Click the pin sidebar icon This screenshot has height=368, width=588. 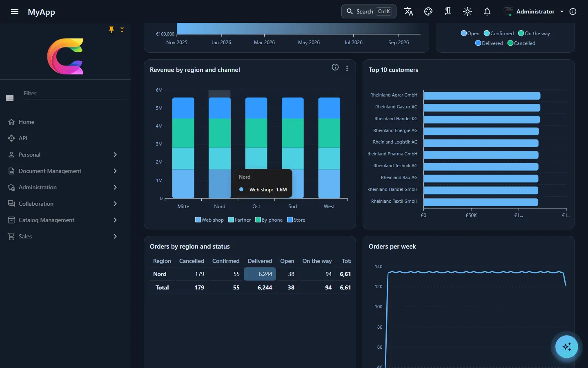[111, 29]
